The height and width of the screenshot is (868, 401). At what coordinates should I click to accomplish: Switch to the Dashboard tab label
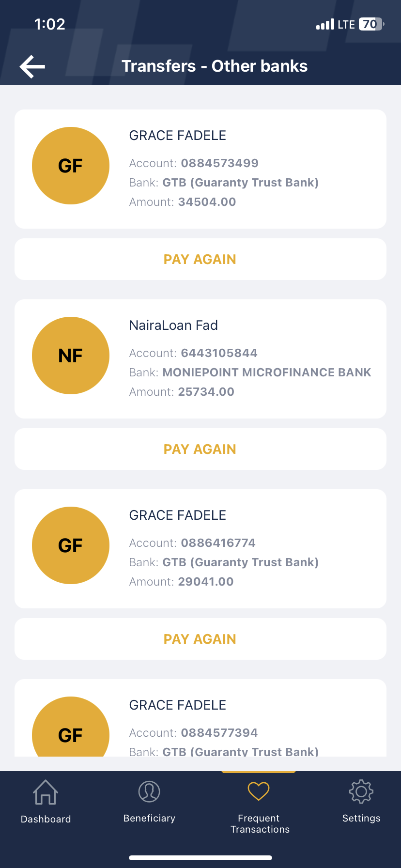pyautogui.click(x=46, y=819)
